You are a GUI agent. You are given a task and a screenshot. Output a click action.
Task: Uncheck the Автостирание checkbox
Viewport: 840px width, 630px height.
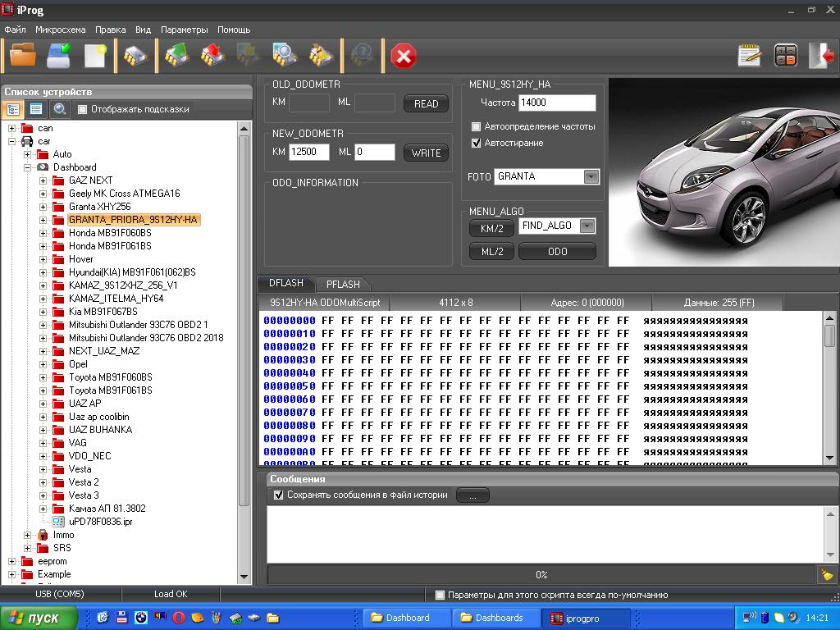[477, 143]
